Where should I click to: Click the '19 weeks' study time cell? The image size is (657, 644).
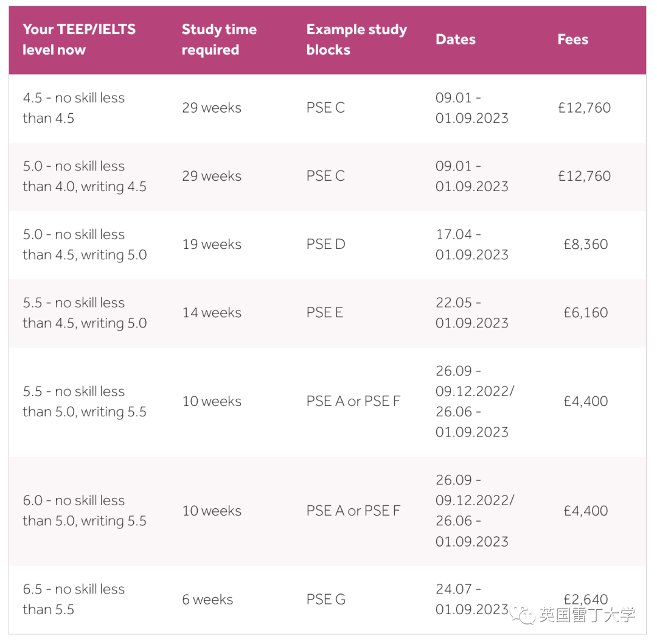coord(212,245)
